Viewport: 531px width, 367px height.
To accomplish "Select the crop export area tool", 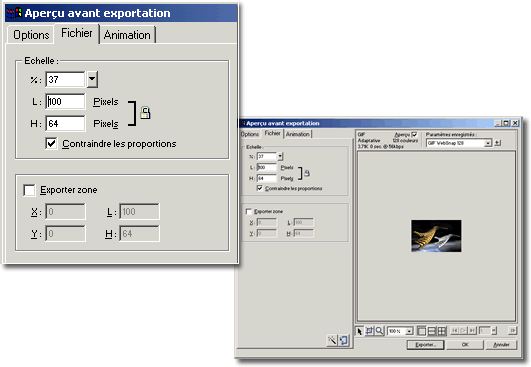I will 369,331.
